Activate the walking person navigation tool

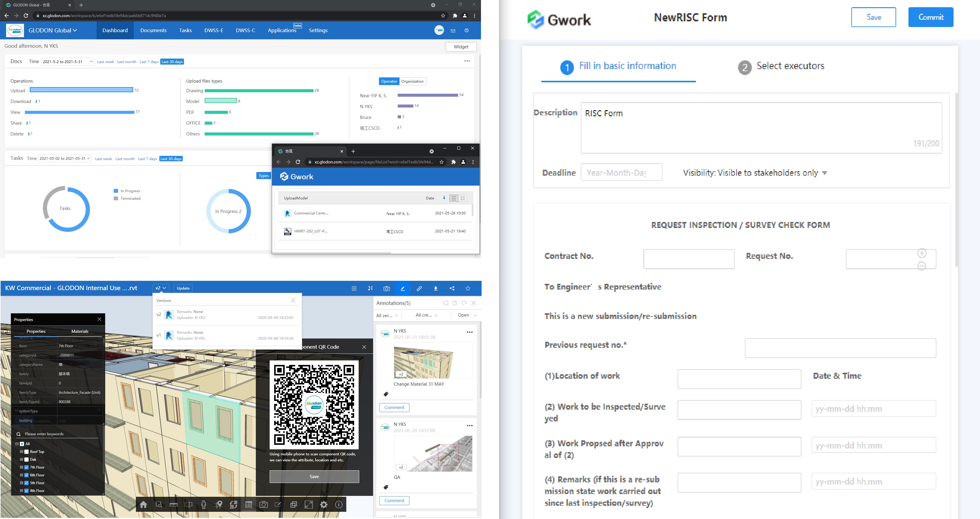[x=204, y=505]
